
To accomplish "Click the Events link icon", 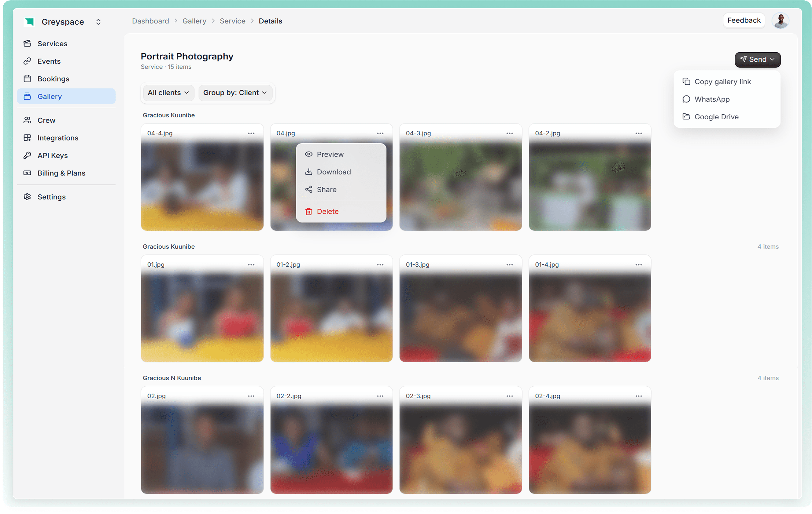I will 27,61.
